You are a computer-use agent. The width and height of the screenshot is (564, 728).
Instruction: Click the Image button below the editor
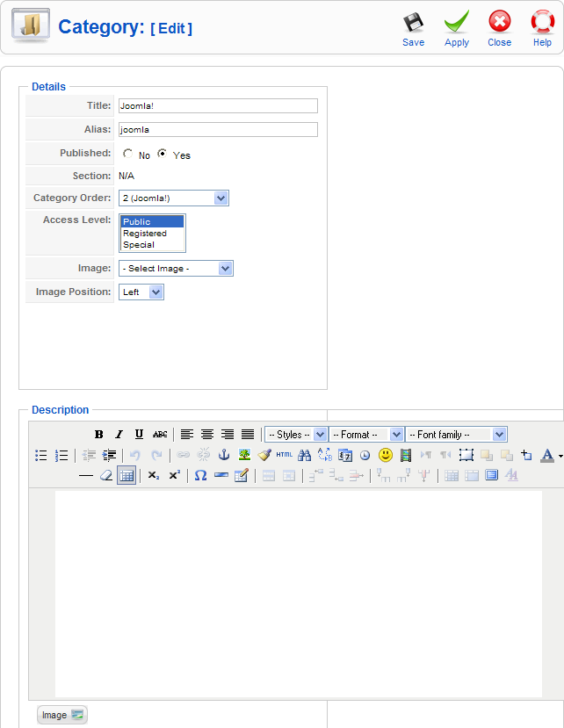[62, 715]
